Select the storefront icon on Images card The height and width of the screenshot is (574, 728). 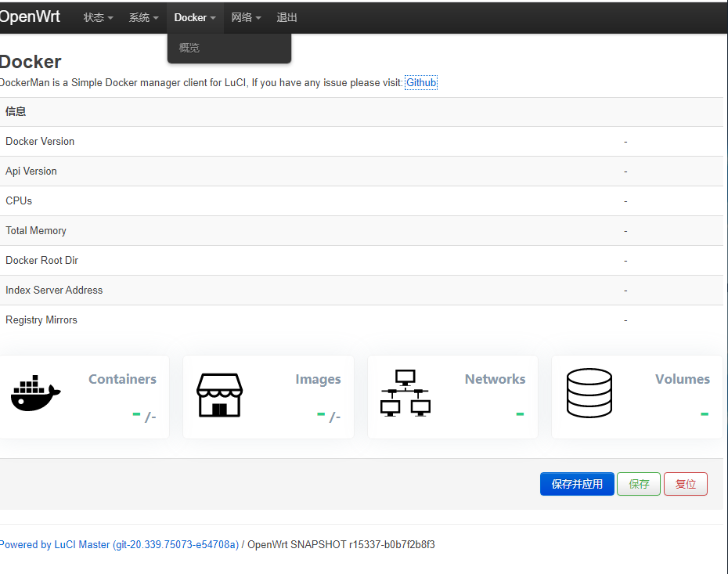(219, 395)
